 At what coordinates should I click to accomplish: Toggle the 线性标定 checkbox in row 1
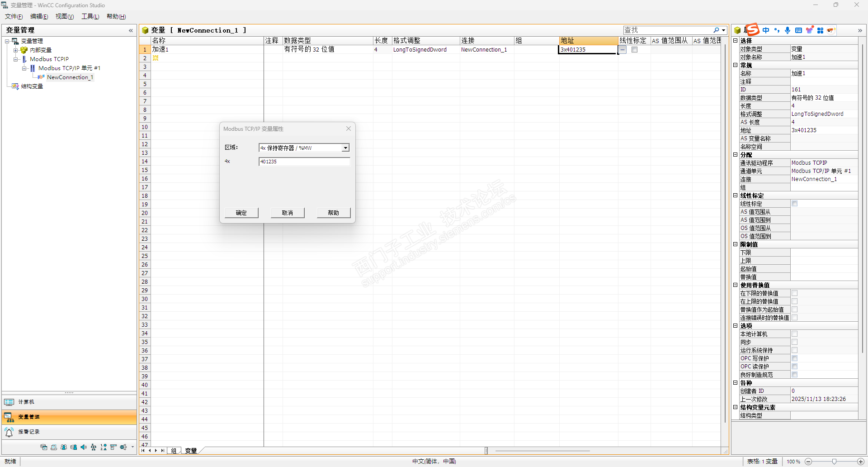tap(634, 50)
